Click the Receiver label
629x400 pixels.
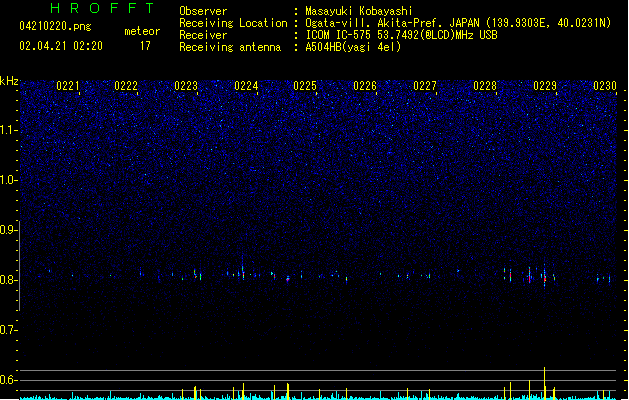[x=203, y=35]
